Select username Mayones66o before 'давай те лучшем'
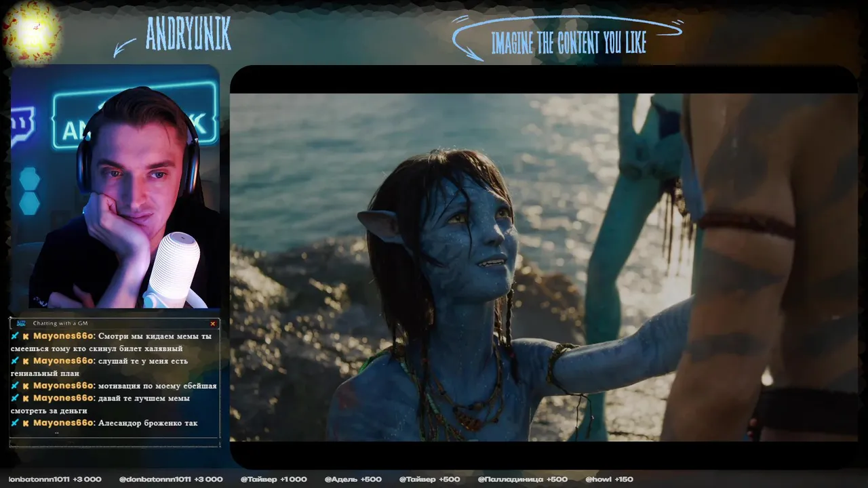868x488 pixels. click(64, 397)
